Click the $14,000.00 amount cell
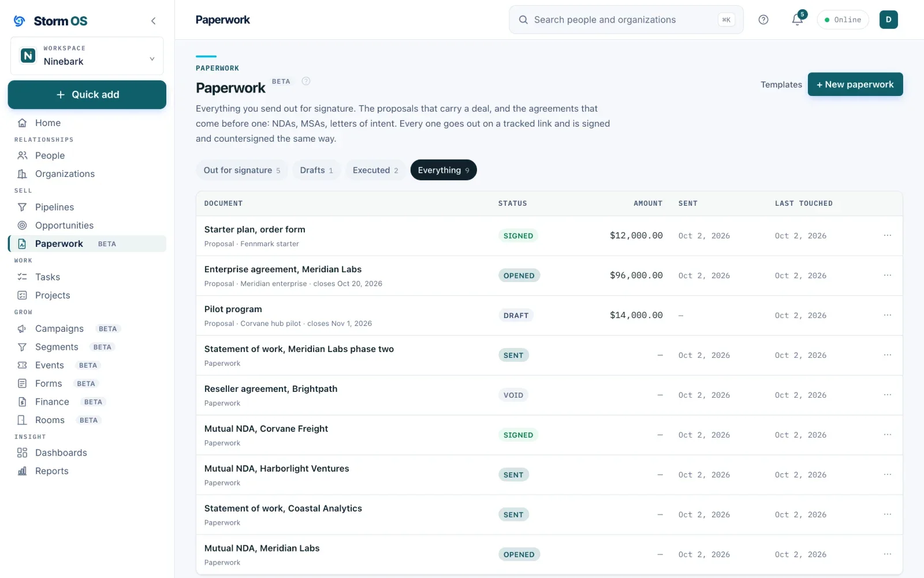Screen dimensions: 924x578 pos(636,316)
